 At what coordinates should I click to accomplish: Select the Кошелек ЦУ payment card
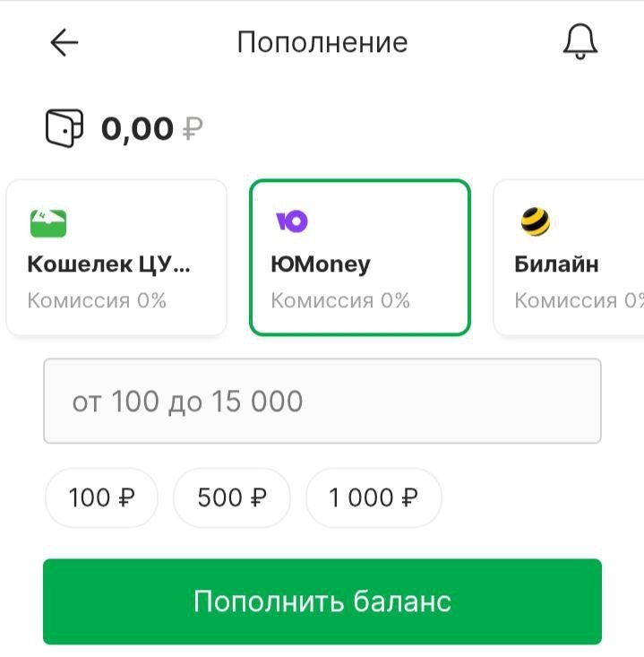pyautogui.click(x=116, y=258)
